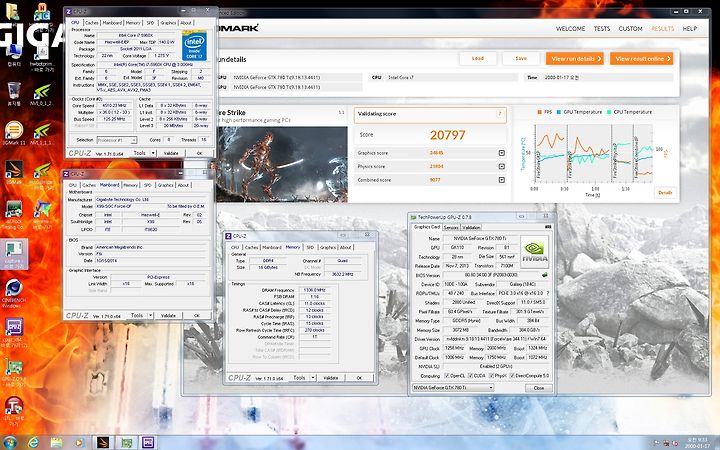Screen dimensions: 720x450
Task: Open the WELCOME page in 3DMark
Action: click(570, 28)
